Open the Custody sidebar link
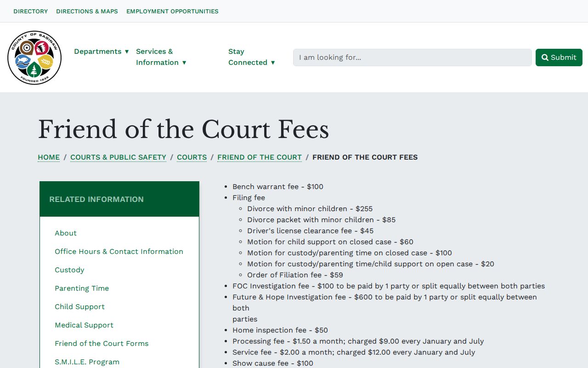The width and height of the screenshot is (588, 368). coord(69,270)
